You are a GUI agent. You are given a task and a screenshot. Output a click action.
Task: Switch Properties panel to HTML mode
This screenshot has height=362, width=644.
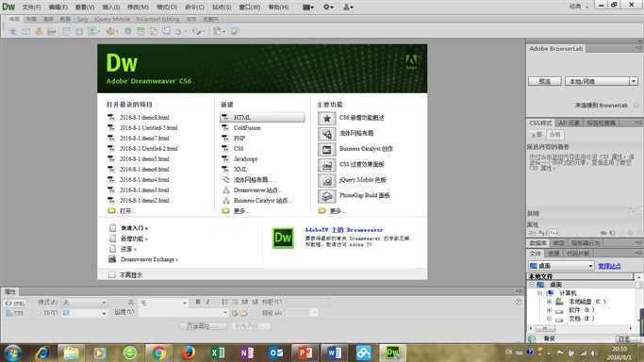pyautogui.click(x=15, y=304)
